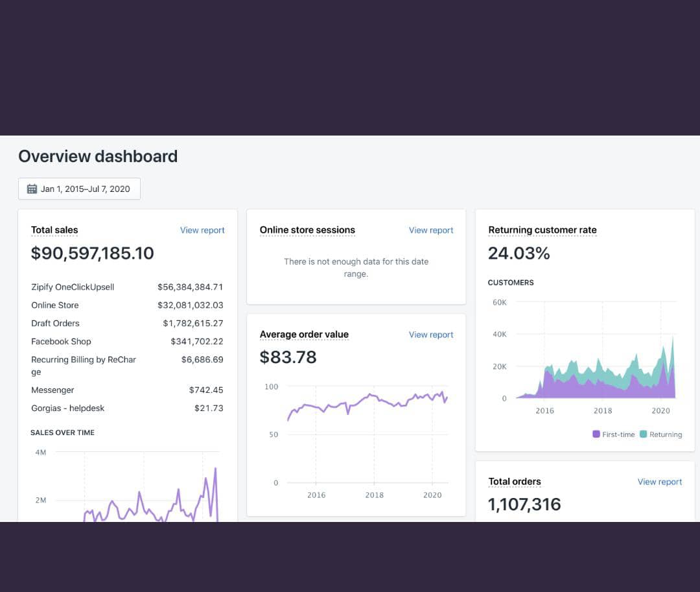This screenshot has height=592, width=700.
Task: Click the Average order value heading
Action: coord(304,335)
